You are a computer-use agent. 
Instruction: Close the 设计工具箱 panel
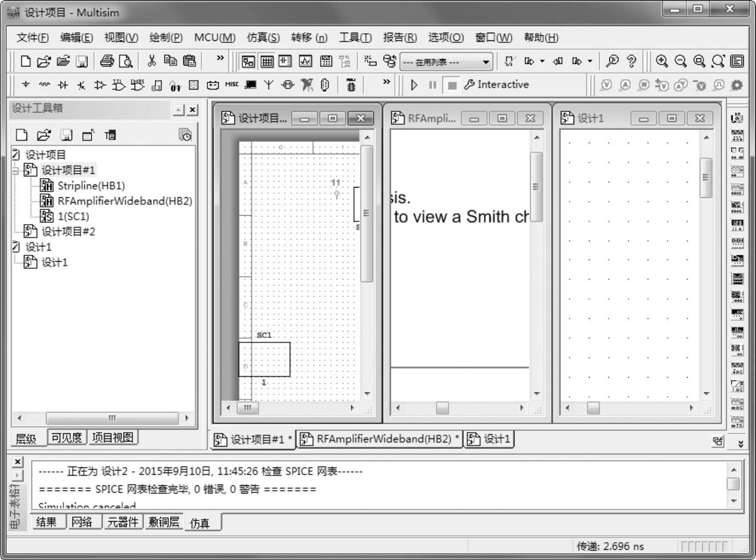coord(192,109)
